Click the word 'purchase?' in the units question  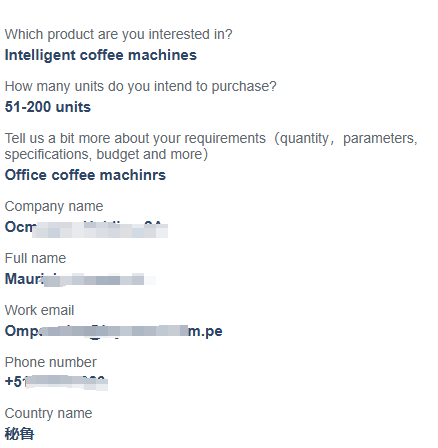244,86
